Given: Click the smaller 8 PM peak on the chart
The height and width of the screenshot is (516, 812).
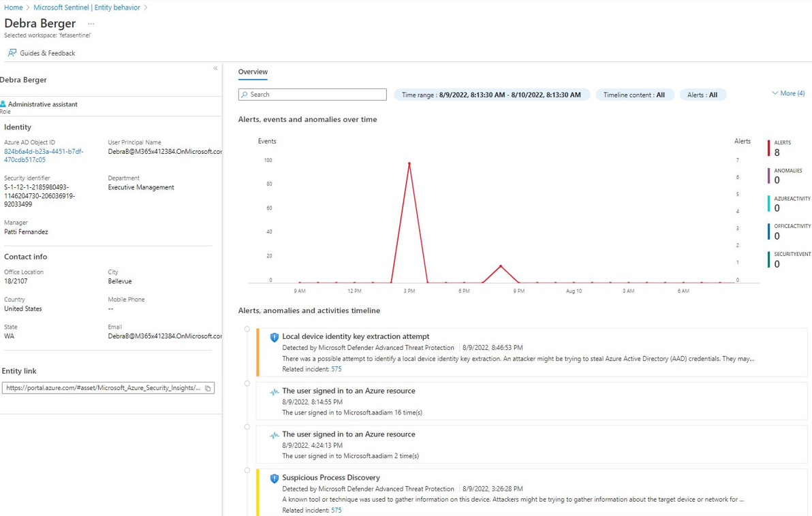Looking at the screenshot, I should 501,266.
